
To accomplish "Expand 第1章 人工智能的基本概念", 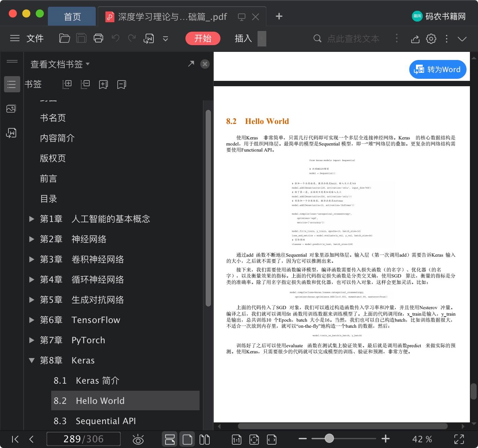I will click(32, 219).
